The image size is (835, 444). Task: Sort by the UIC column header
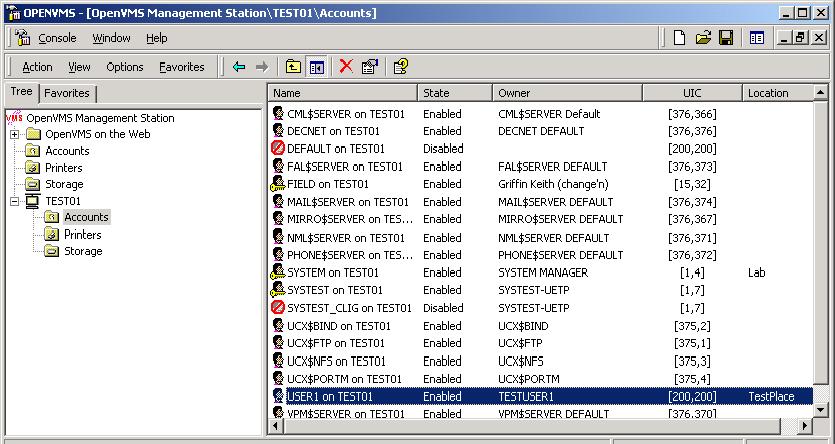click(692, 93)
